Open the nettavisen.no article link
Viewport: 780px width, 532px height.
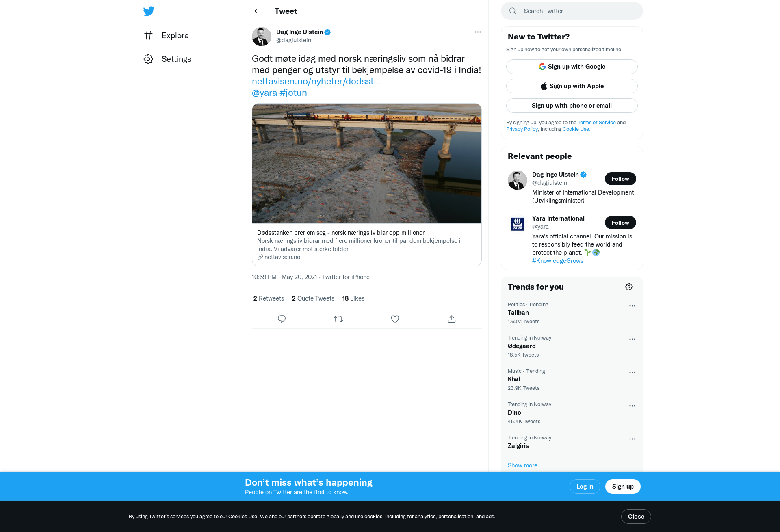(316, 81)
